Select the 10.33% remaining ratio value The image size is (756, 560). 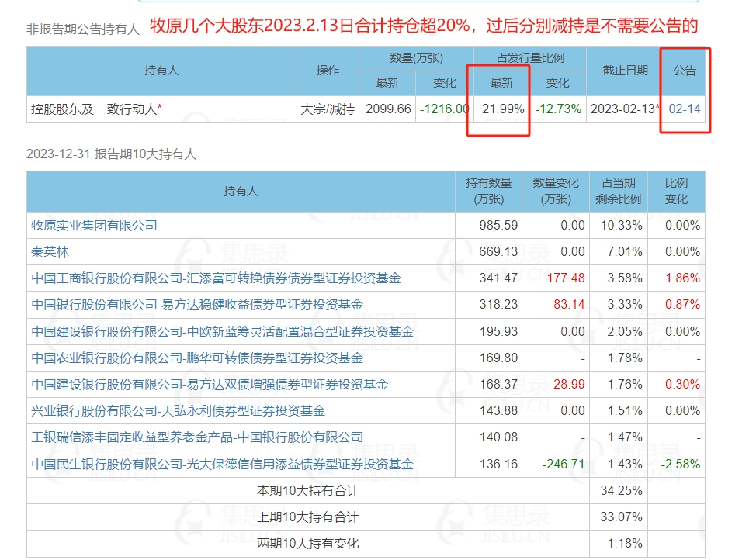click(x=622, y=226)
